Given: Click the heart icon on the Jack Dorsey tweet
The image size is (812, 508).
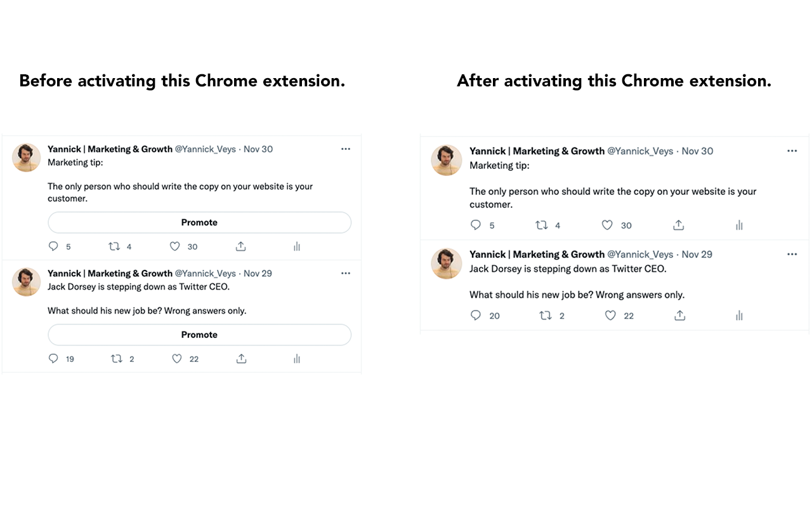Looking at the screenshot, I should point(176,358).
